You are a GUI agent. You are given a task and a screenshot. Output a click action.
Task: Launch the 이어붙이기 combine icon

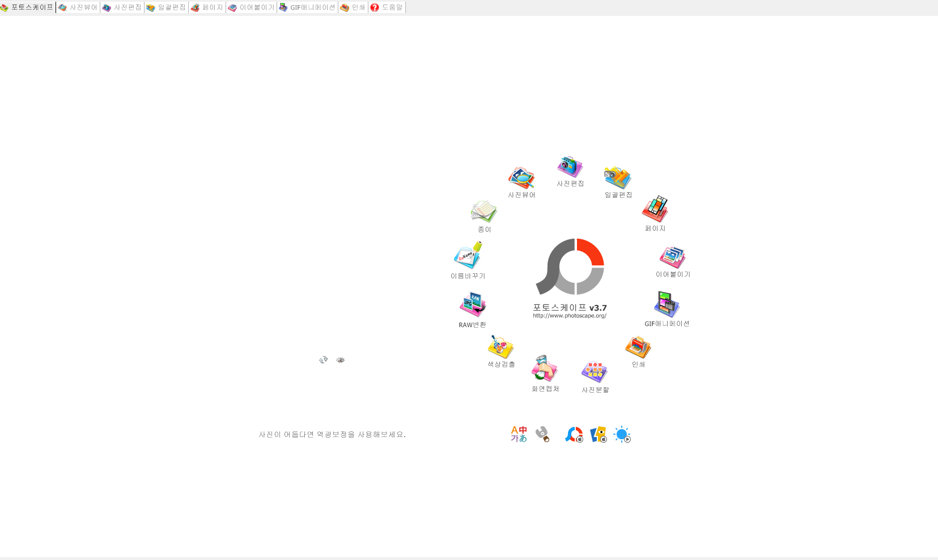[x=673, y=262]
